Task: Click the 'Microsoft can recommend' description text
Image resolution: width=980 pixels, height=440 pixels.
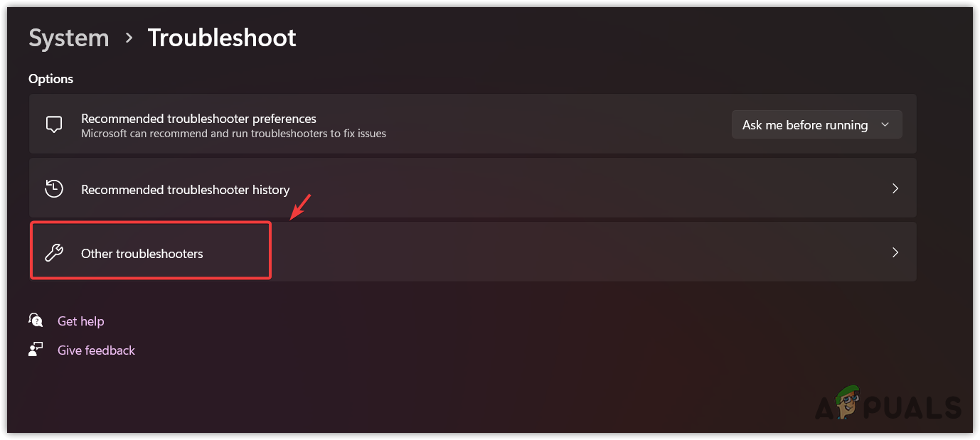Action: tap(233, 134)
